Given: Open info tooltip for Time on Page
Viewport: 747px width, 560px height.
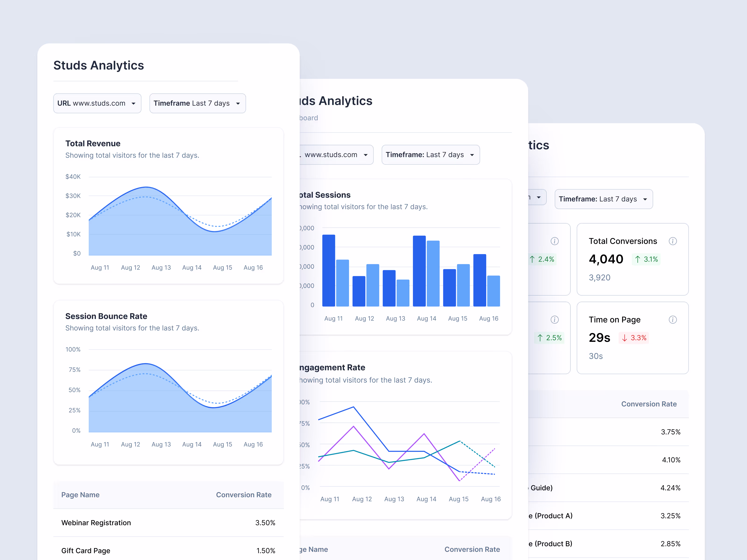Looking at the screenshot, I should (x=673, y=320).
